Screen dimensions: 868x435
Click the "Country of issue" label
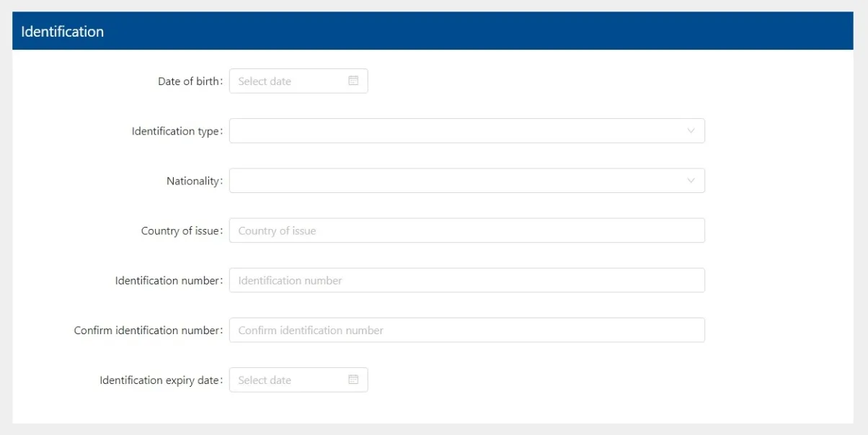click(180, 230)
